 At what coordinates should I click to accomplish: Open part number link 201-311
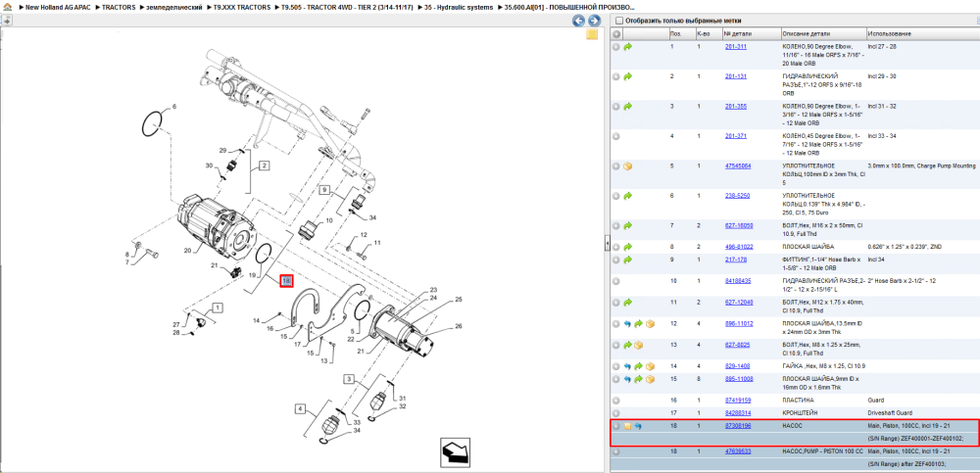(736, 47)
